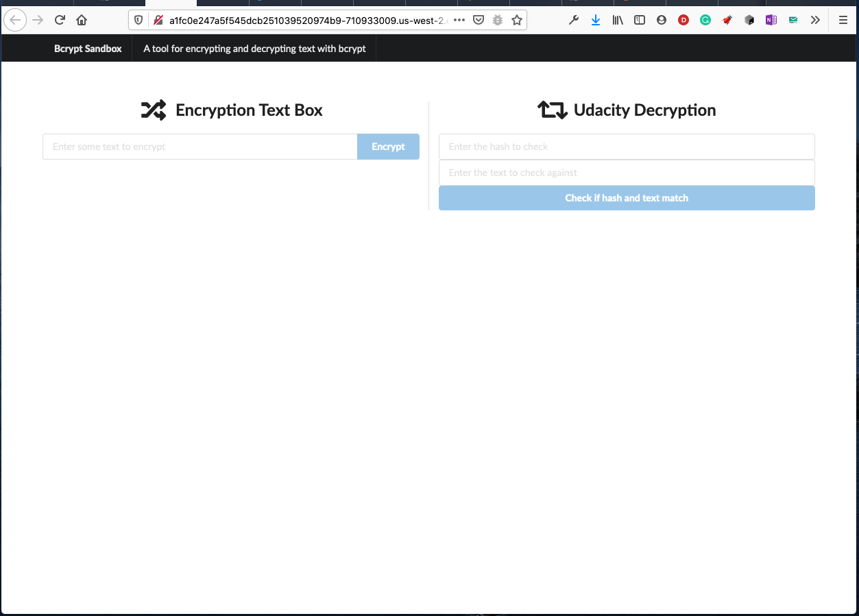Click the Encrypt button
The width and height of the screenshot is (859, 616).
click(388, 147)
